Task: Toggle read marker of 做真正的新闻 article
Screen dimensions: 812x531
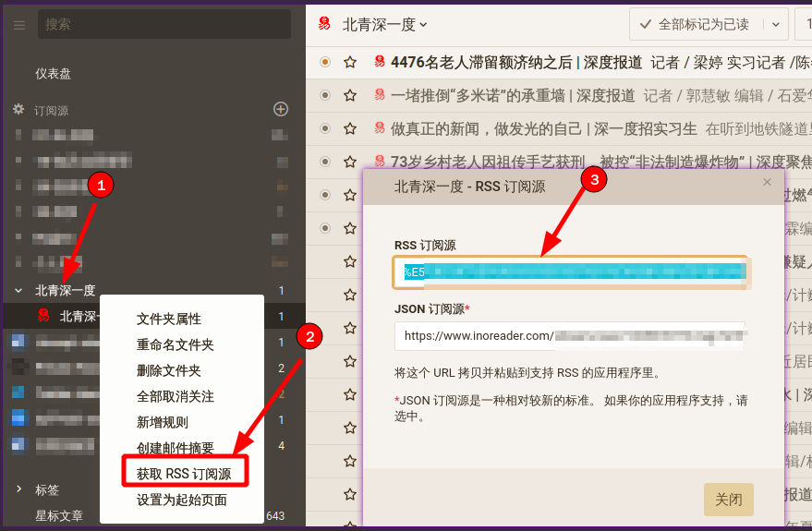Action: pyautogui.click(x=325, y=129)
